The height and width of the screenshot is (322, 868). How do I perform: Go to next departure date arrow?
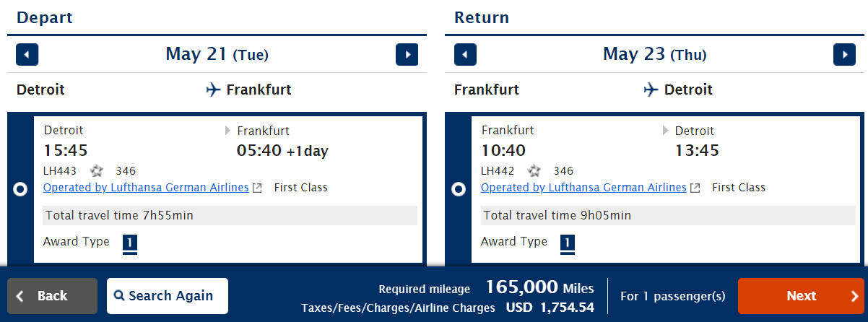(407, 55)
